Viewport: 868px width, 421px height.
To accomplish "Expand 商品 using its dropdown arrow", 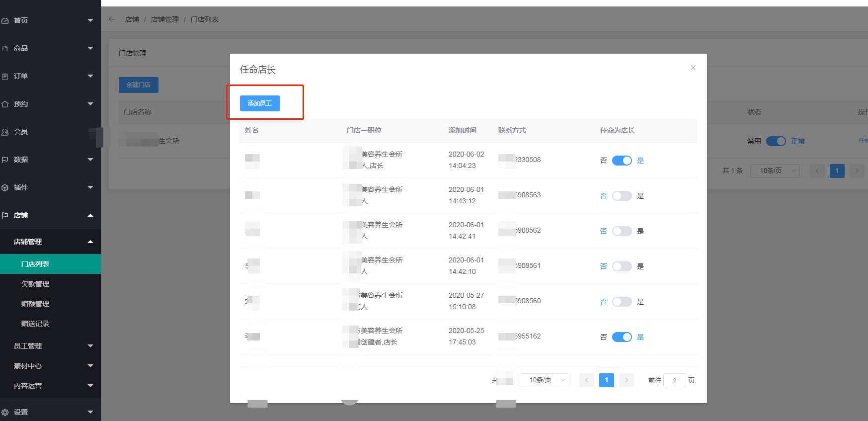I will tap(90, 48).
